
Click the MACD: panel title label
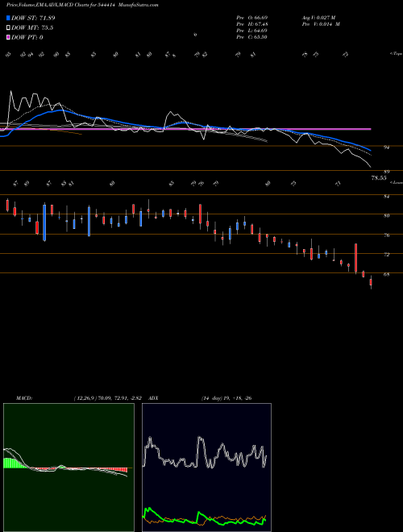coord(24,398)
